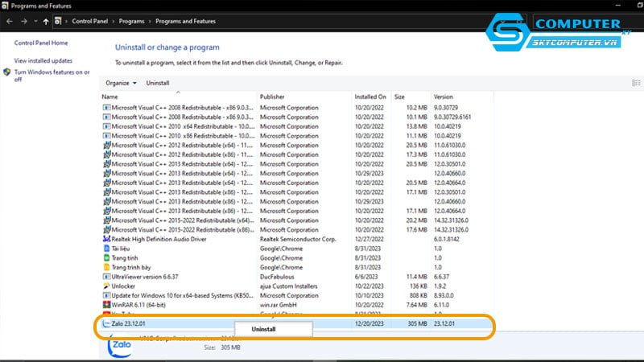
Task: Go up one level with the up arrow
Action: point(46,21)
